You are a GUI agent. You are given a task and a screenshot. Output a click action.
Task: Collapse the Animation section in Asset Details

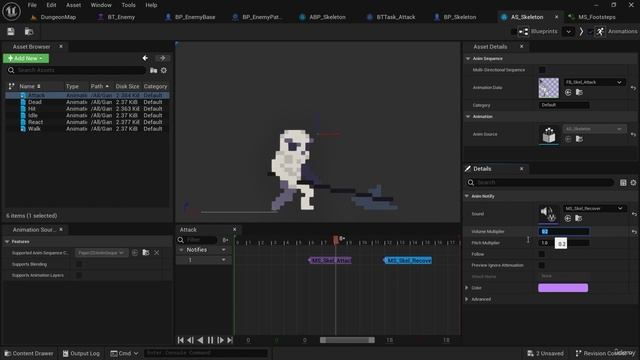click(468, 116)
